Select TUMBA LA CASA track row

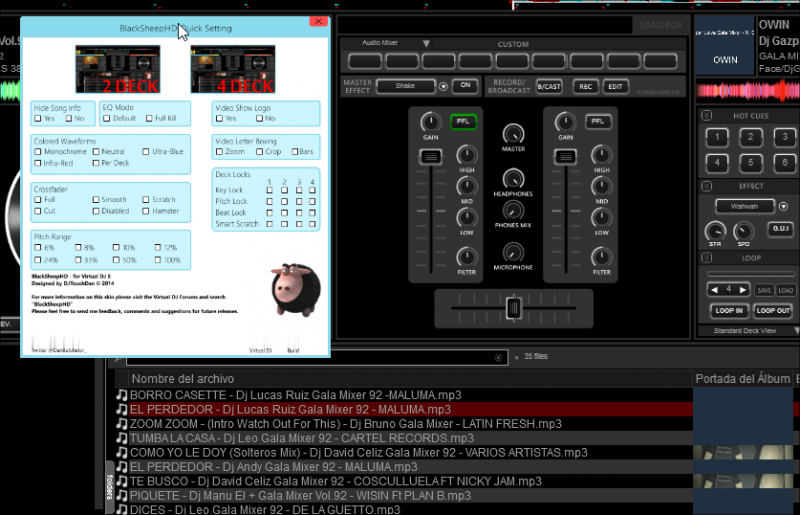403,438
